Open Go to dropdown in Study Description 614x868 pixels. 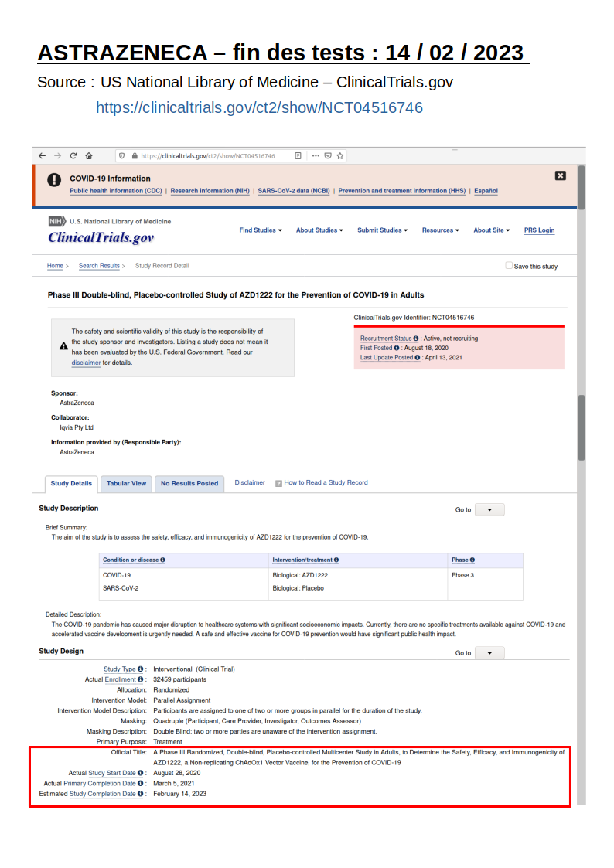pyautogui.click(x=489, y=509)
